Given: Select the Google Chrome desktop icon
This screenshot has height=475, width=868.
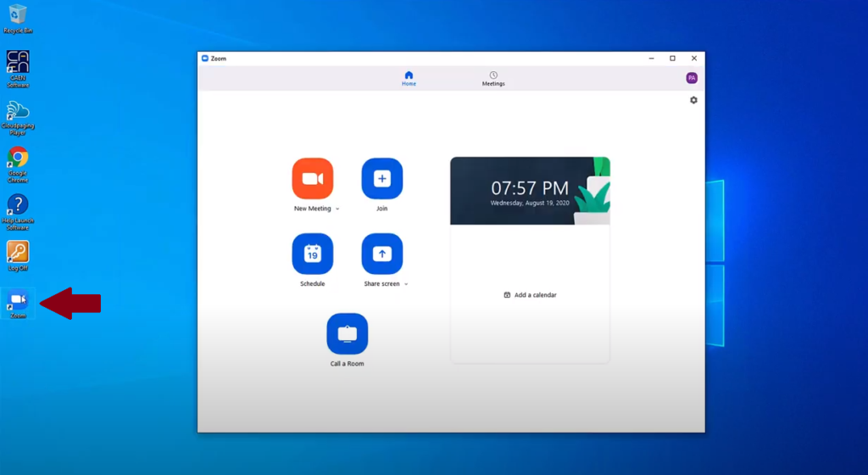Looking at the screenshot, I should 18,159.
